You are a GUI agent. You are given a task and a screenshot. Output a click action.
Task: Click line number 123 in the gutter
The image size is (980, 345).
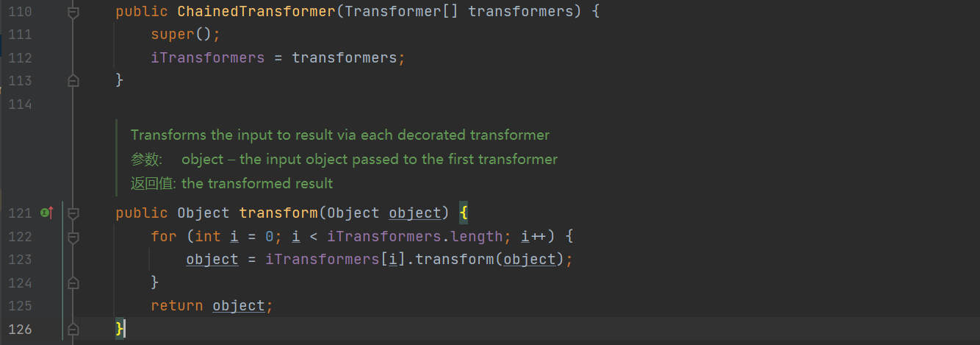20,259
